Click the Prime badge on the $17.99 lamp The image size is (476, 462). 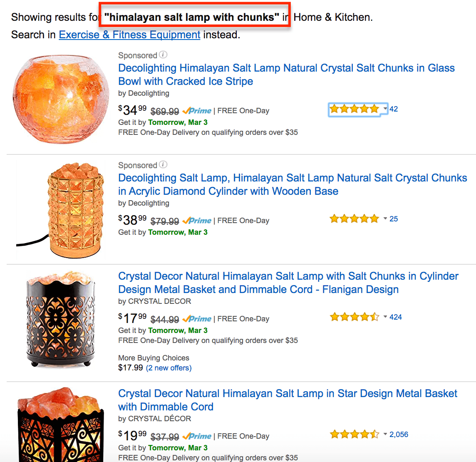(197, 319)
